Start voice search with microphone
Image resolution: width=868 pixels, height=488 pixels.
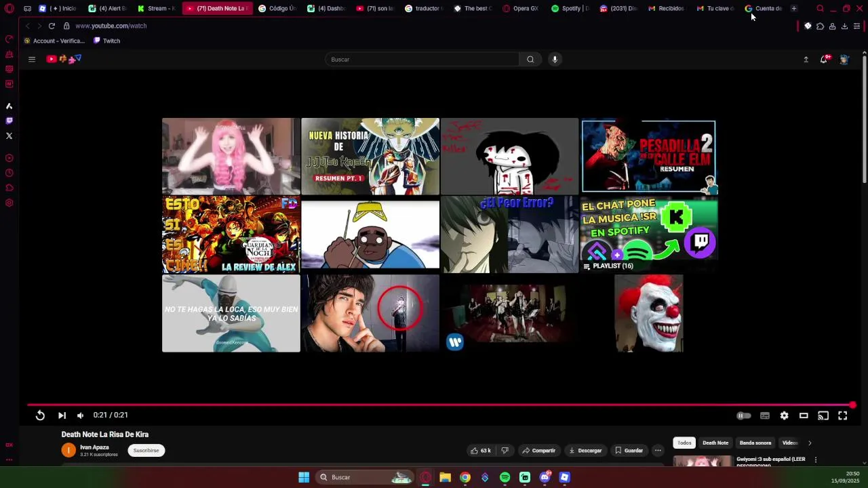point(555,60)
